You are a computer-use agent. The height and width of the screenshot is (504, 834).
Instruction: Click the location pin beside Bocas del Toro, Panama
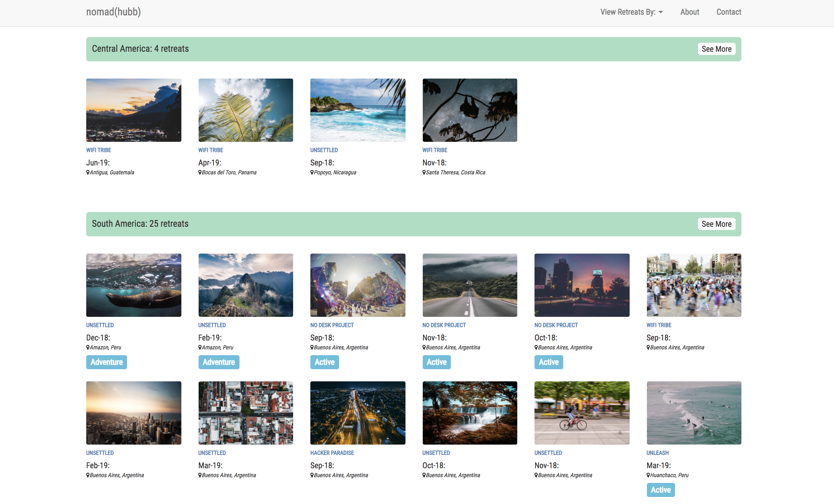tap(200, 172)
